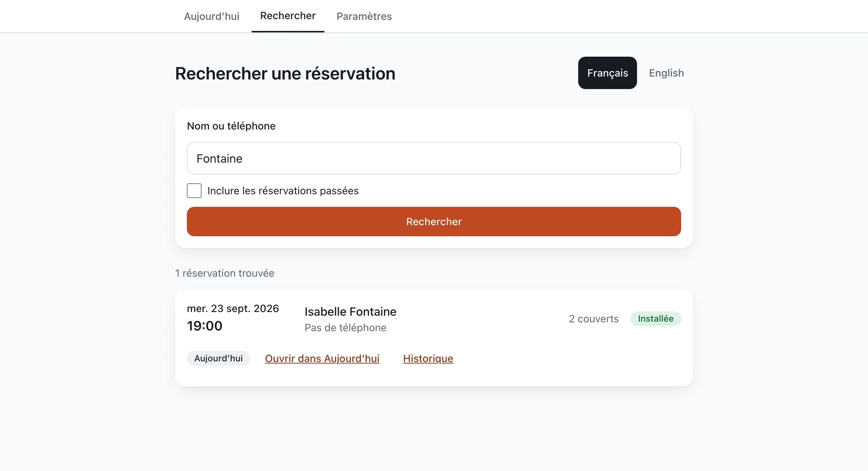This screenshot has height=471, width=868.
Task: Open the Historique link
Action: [x=428, y=358]
